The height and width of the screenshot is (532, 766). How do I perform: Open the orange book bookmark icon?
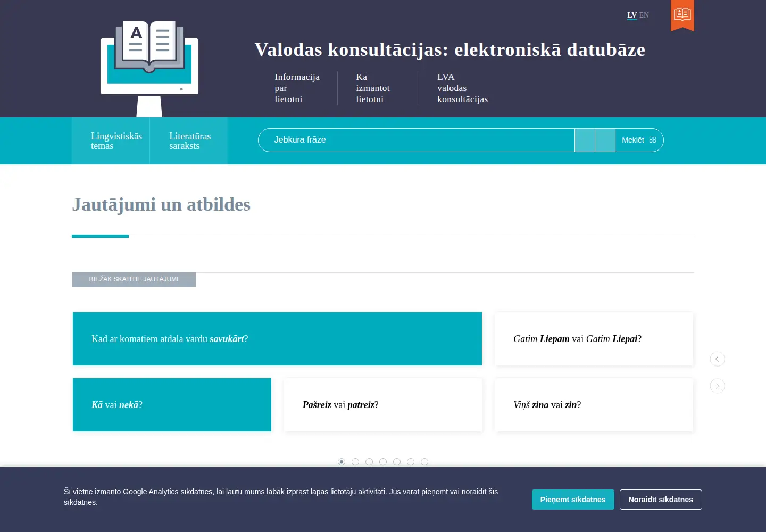[x=682, y=15]
